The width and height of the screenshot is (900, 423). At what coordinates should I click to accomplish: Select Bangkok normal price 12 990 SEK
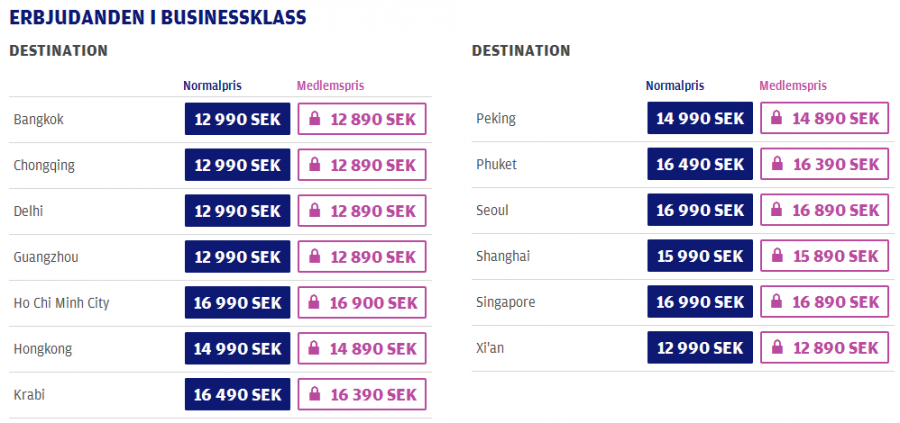pos(238,119)
